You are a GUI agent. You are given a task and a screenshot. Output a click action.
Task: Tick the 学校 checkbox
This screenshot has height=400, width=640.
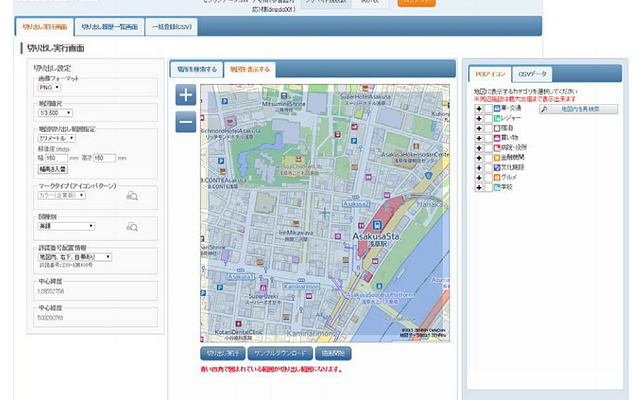pyautogui.click(x=488, y=187)
